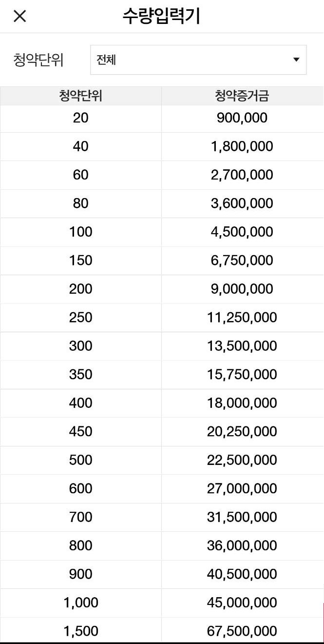Screen dimensions: 324x644
Task: Choose the 1,500 unit row
Action: click(81, 631)
